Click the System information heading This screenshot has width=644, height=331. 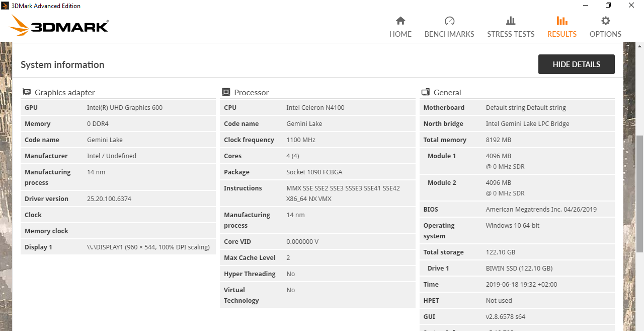62,64
